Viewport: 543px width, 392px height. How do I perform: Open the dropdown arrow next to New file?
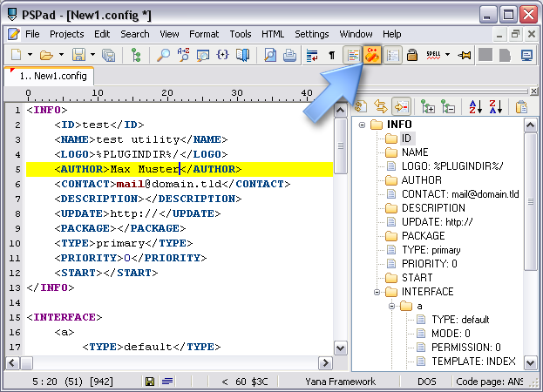pyautogui.click(x=30, y=55)
